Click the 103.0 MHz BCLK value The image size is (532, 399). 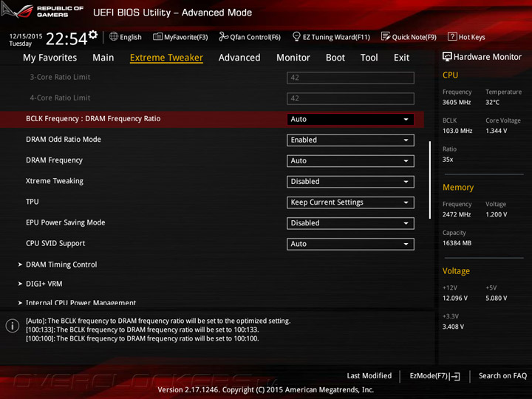[x=457, y=131]
